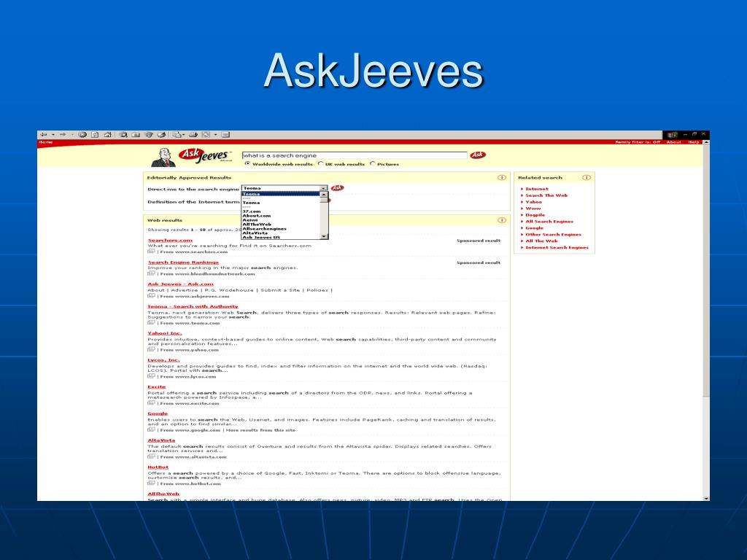Screen dimensions: 747x560
Task: Click the Stop loading toolbar icon
Action: 82,135
